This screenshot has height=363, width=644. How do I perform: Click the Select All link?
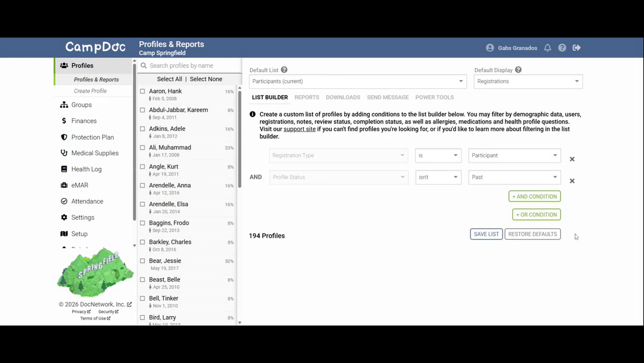point(170,79)
